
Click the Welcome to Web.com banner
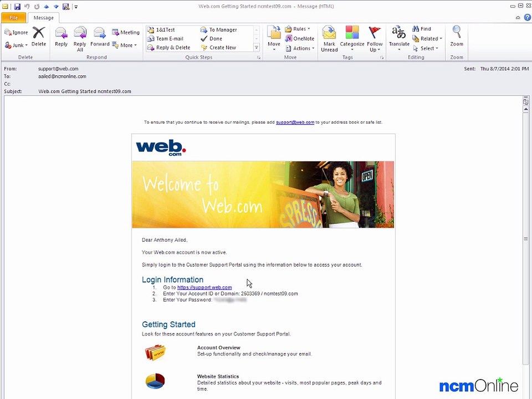point(263,195)
